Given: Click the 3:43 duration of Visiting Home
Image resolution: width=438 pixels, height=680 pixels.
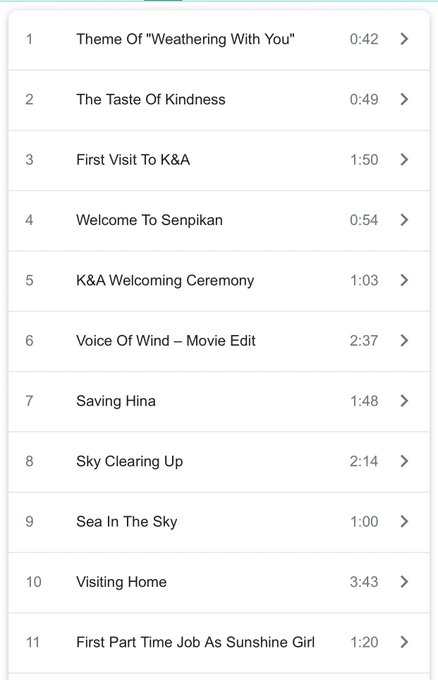Looking at the screenshot, I should [x=364, y=582].
